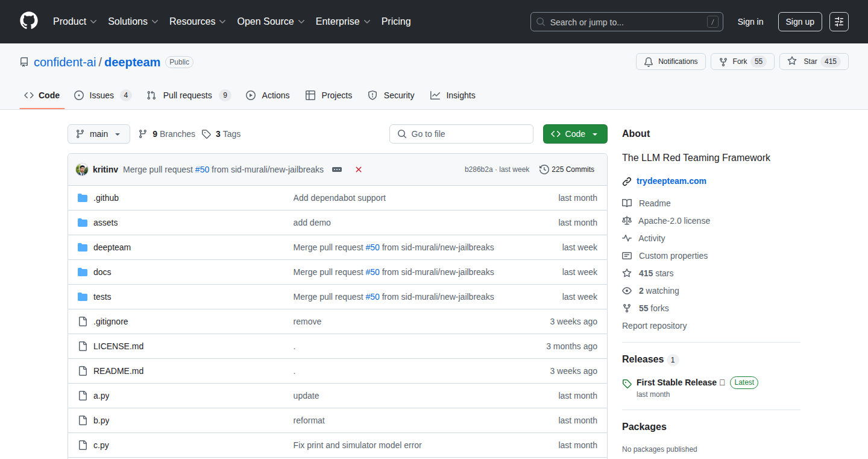Open the a.py file
The width and height of the screenshot is (868, 459).
[101, 396]
